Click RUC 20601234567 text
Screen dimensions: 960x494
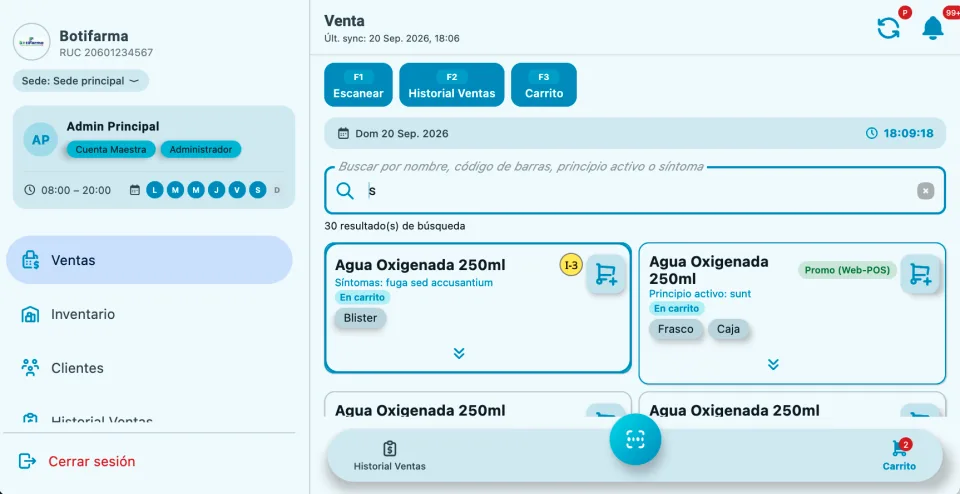107,53
